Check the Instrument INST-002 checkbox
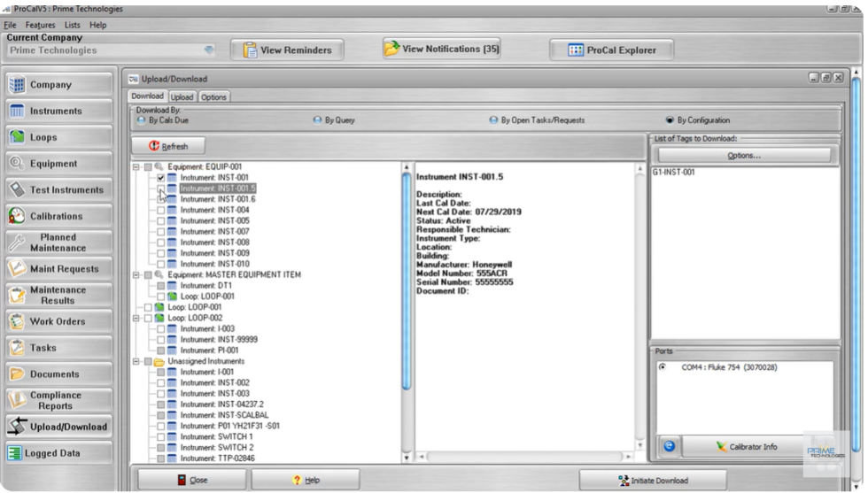Viewport: 868px width, 493px height. [x=160, y=383]
